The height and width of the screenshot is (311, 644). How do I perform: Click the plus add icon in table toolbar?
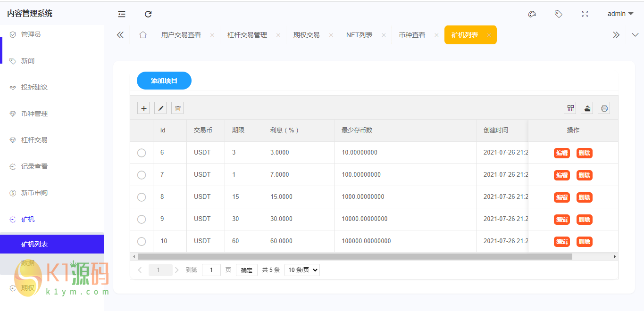[143, 108]
